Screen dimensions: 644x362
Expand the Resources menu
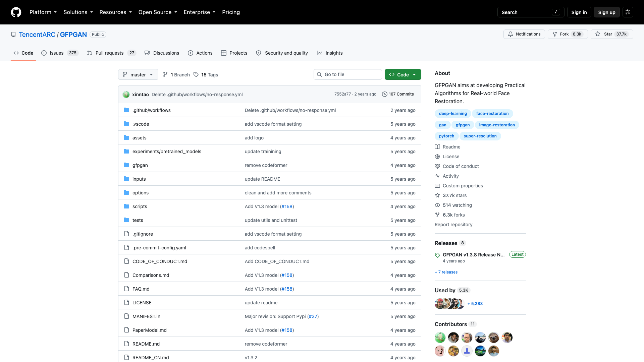pyautogui.click(x=115, y=12)
